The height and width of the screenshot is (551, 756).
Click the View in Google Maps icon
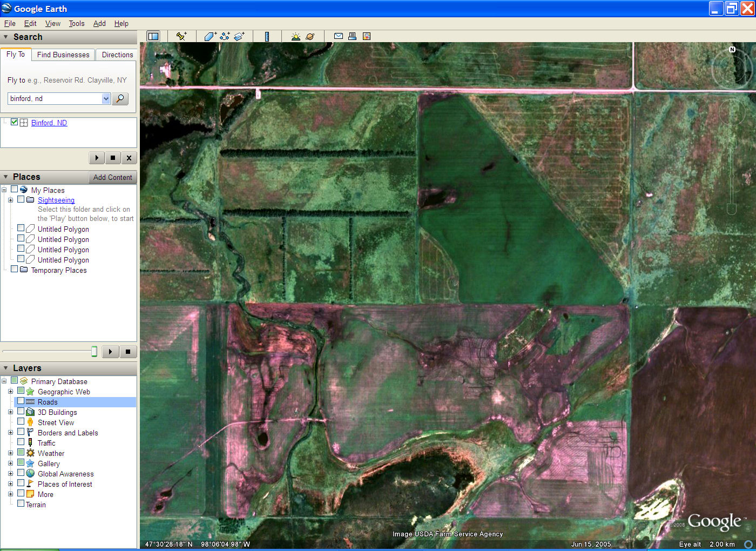(x=367, y=36)
